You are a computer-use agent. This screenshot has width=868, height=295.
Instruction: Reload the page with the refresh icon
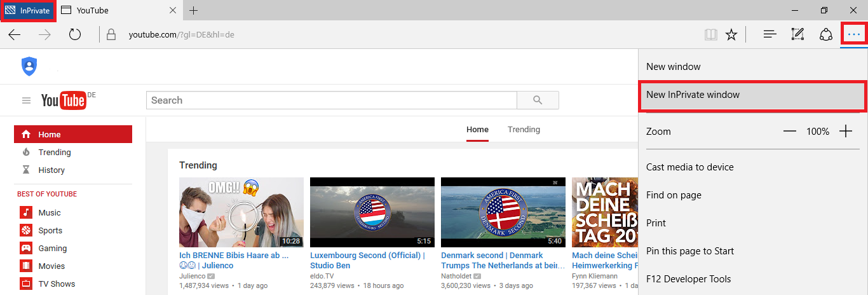[x=75, y=34]
